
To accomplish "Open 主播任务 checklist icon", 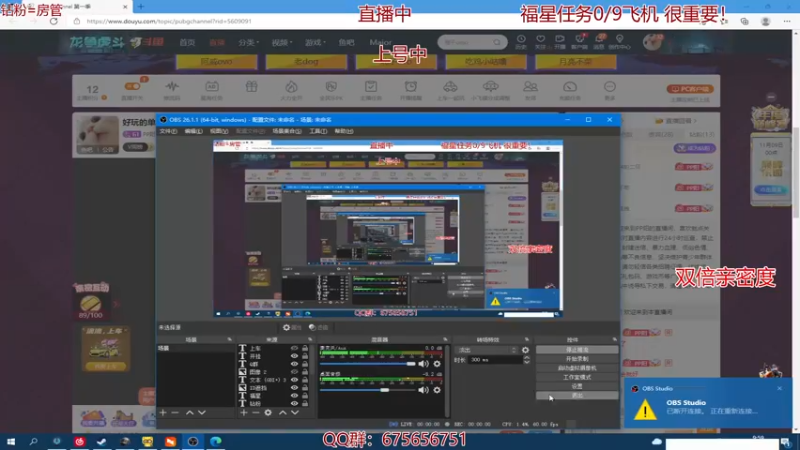I will pyautogui.click(x=371, y=90).
